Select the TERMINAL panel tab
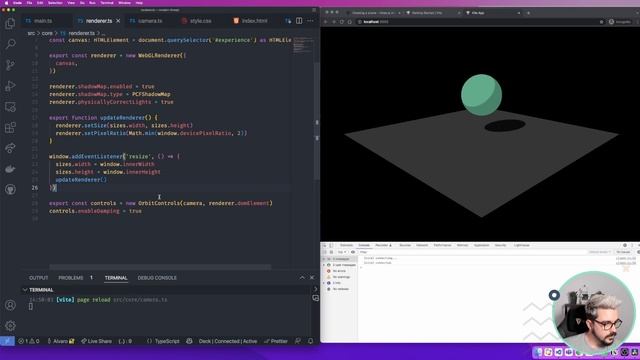 (x=116, y=278)
